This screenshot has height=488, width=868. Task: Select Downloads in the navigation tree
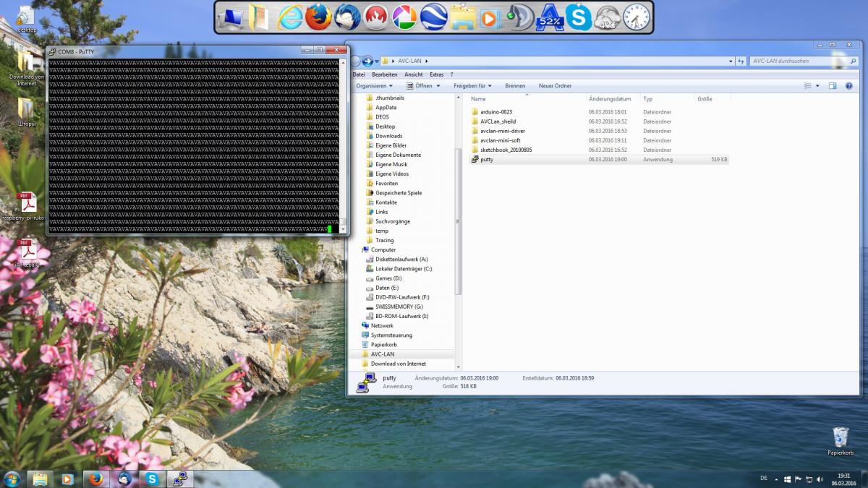click(x=388, y=136)
